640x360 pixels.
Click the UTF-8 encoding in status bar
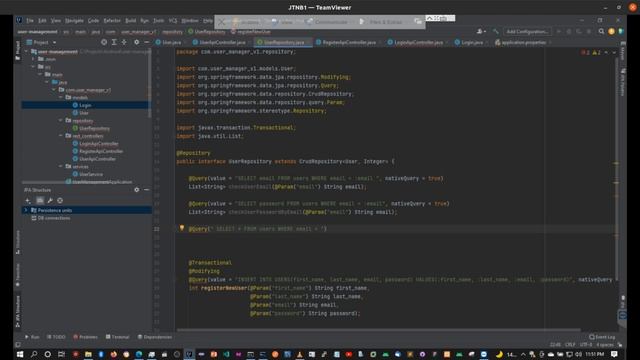pyautogui.click(x=586, y=344)
